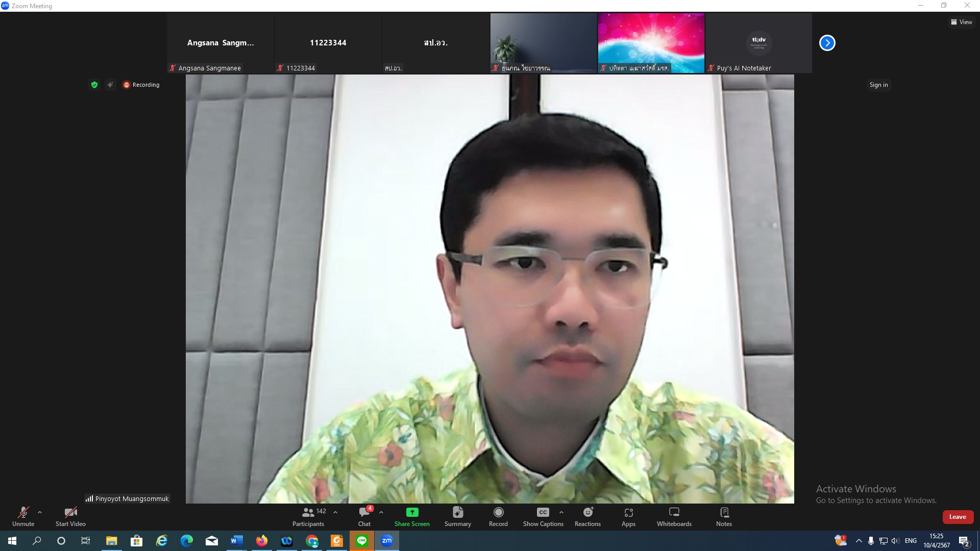Click the Recording indicator
This screenshot has width=980, height=551.
[x=141, y=85]
